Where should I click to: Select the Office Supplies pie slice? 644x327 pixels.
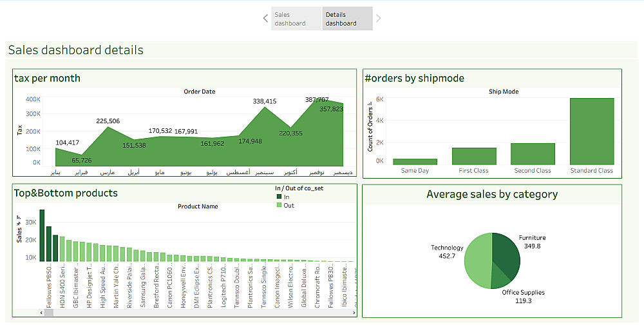(x=500, y=277)
